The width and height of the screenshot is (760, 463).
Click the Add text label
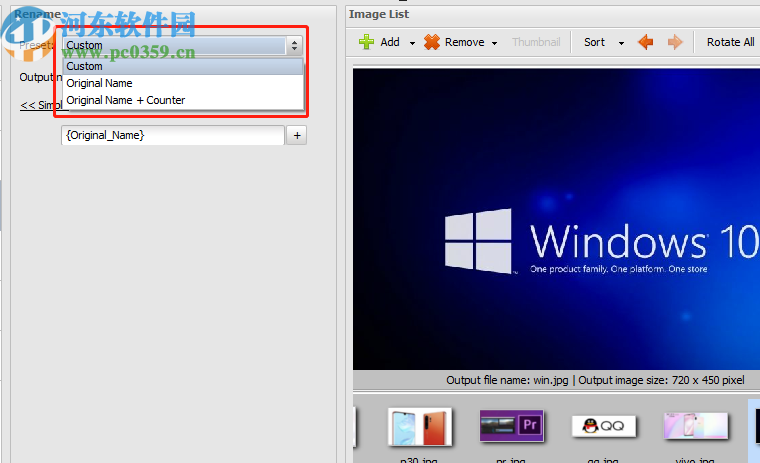pos(390,42)
